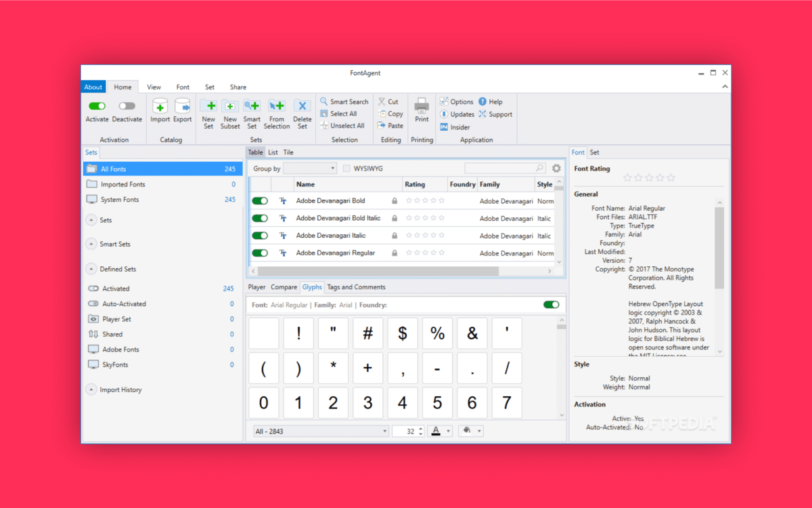This screenshot has width=812, height=508.
Task: Click the Import catalog icon
Action: point(160,106)
